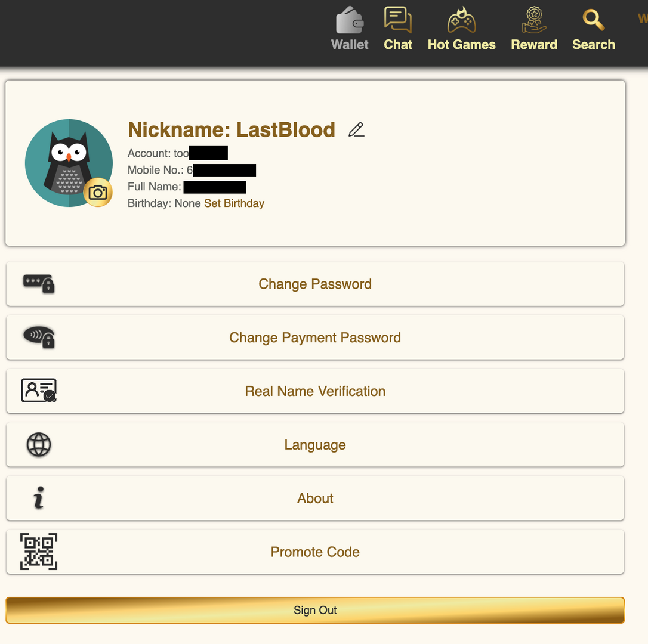Click the ID card verification icon
Image resolution: width=648 pixels, height=644 pixels.
click(39, 391)
